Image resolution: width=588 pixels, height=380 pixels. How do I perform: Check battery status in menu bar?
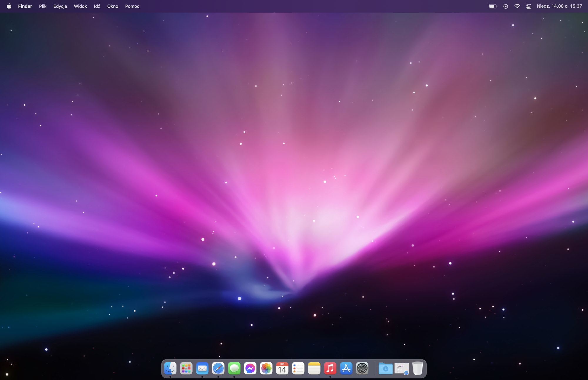click(x=493, y=6)
